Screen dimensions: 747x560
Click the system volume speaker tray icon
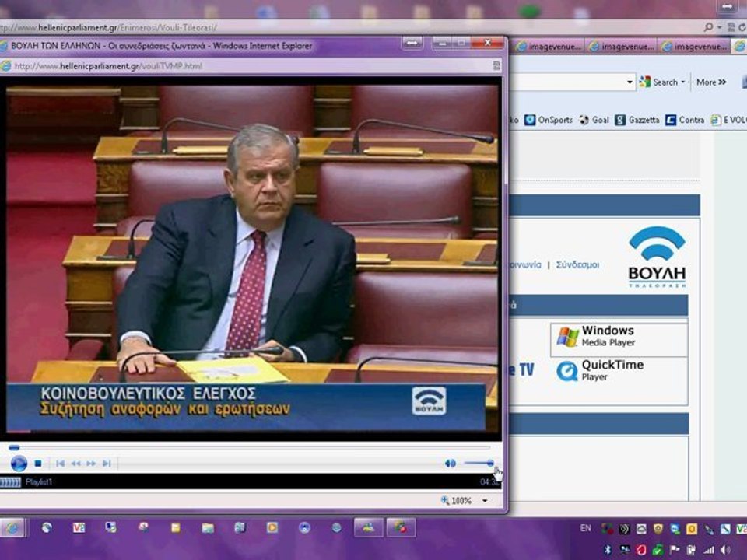[726, 550]
